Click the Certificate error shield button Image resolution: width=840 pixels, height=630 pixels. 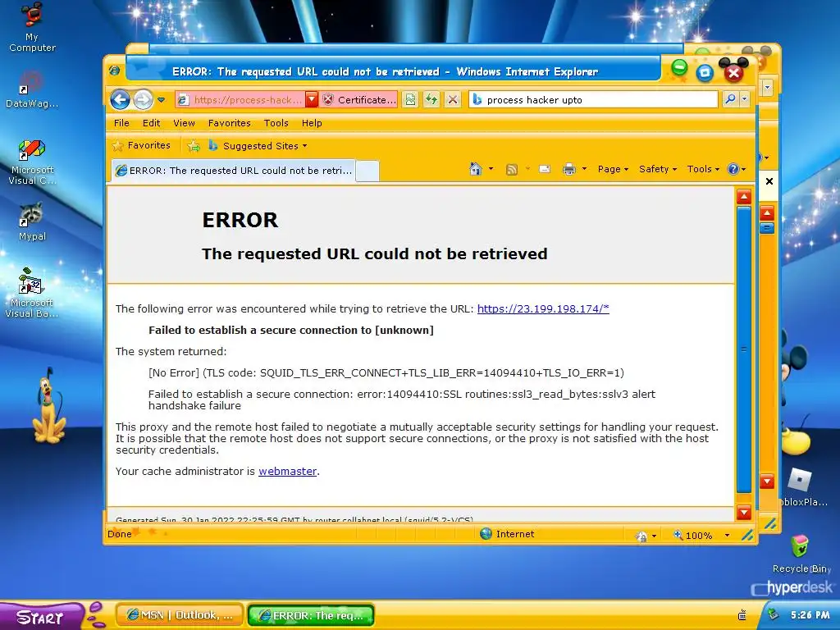coord(359,99)
